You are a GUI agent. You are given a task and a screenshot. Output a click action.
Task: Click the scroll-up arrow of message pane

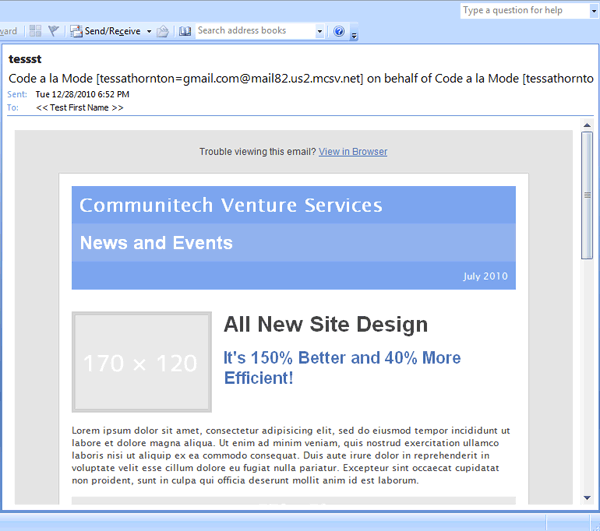point(587,125)
